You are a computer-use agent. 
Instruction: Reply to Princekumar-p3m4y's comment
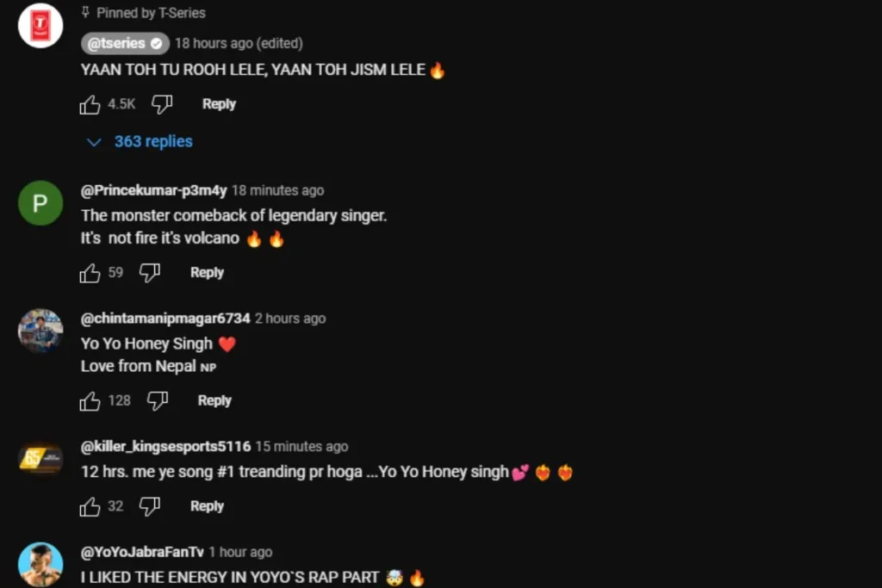point(207,273)
